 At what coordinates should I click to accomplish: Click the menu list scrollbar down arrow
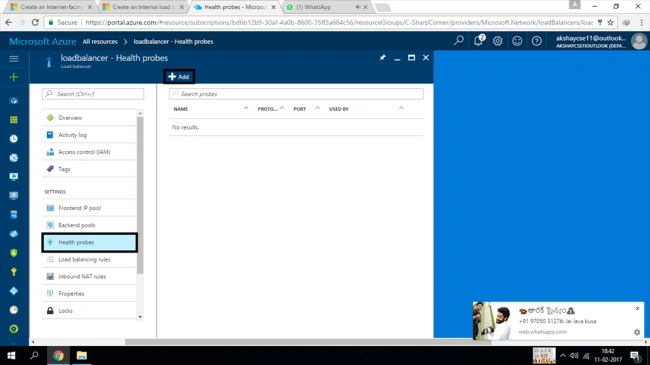pyautogui.click(x=140, y=317)
